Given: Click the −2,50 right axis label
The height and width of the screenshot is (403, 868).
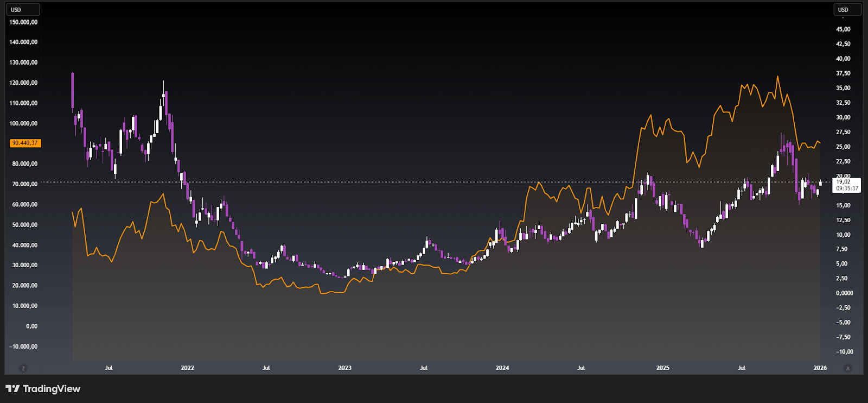Looking at the screenshot, I should click(x=843, y=307).
